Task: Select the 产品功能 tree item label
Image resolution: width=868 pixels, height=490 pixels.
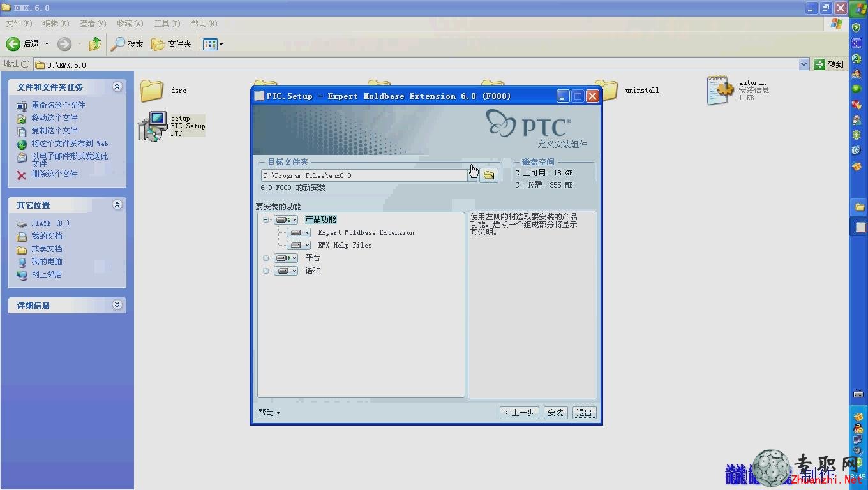Action: pos(320,219)
